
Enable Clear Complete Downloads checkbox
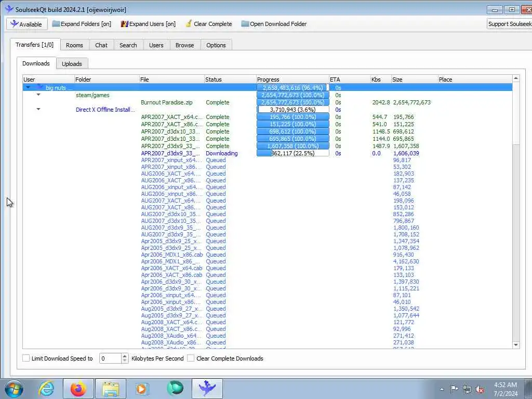pos(191,358)
